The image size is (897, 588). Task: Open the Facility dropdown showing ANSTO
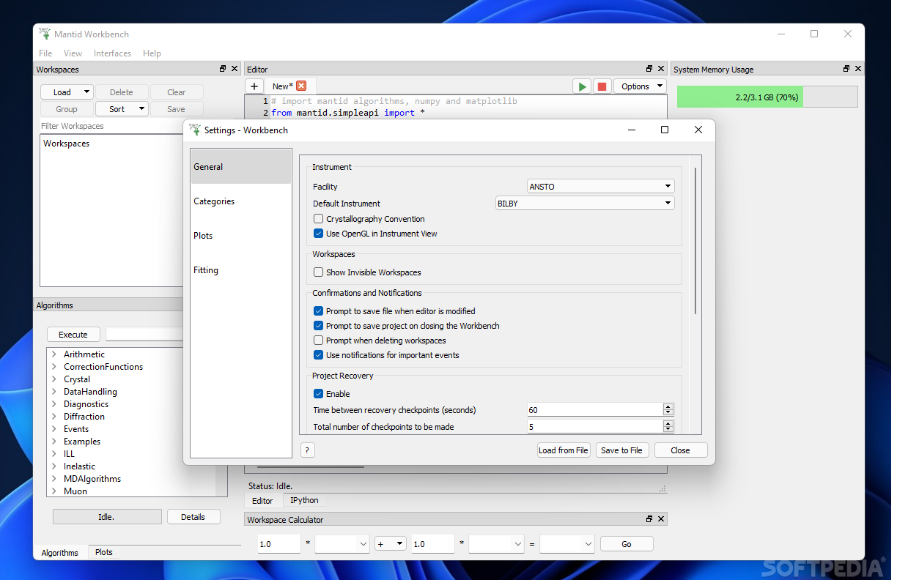pos(600,187)
